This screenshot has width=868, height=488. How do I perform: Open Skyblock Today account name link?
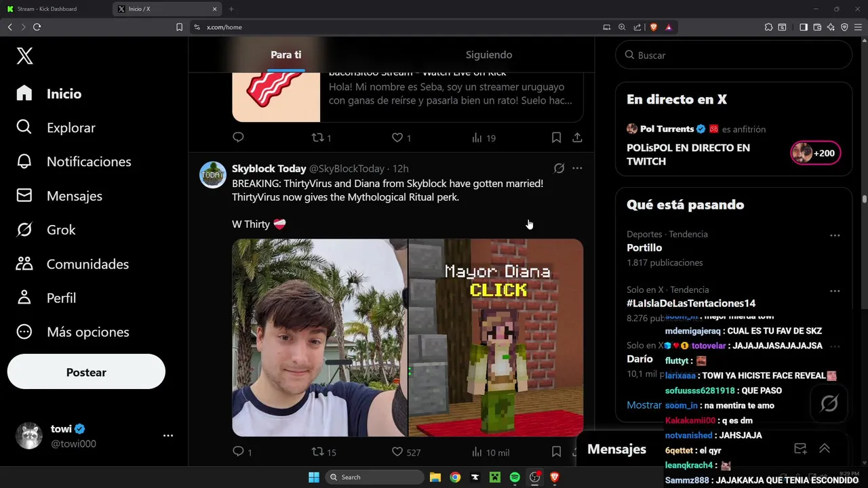point(269,168)
